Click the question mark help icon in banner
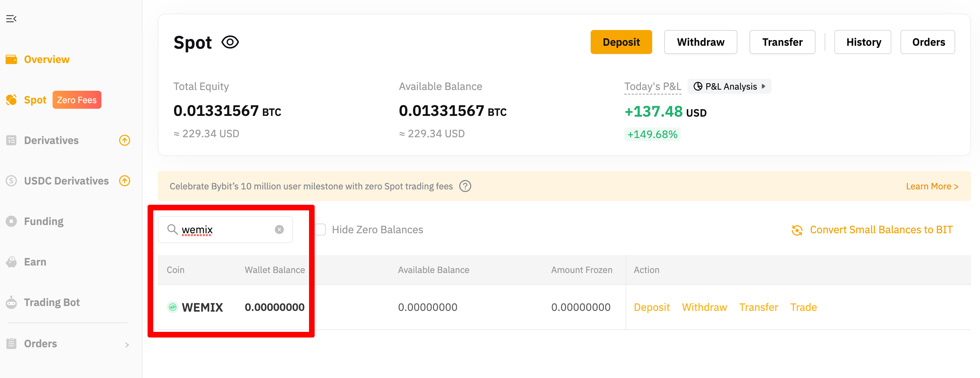This screenshot has height=378, width=980. point(465,186)
